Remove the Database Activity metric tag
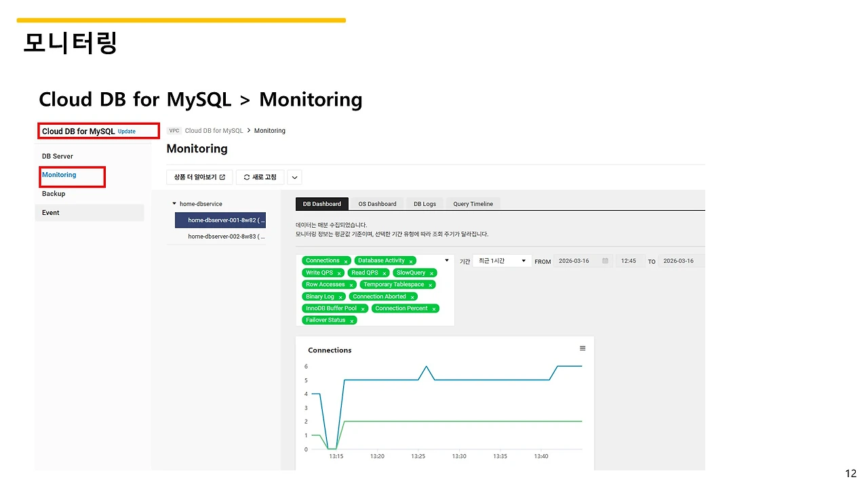 411,262
